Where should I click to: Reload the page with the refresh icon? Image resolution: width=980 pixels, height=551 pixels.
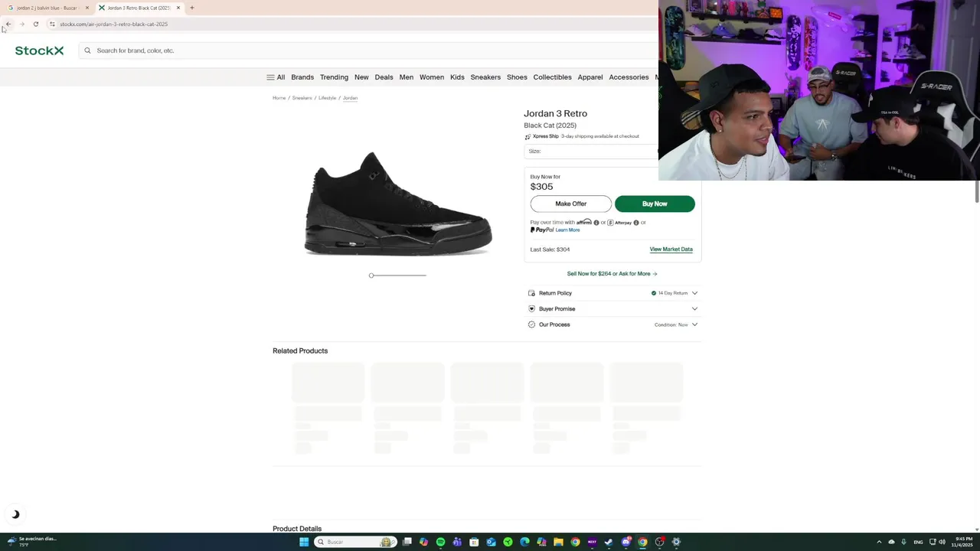pyautogui.click(x=36, y=24)
